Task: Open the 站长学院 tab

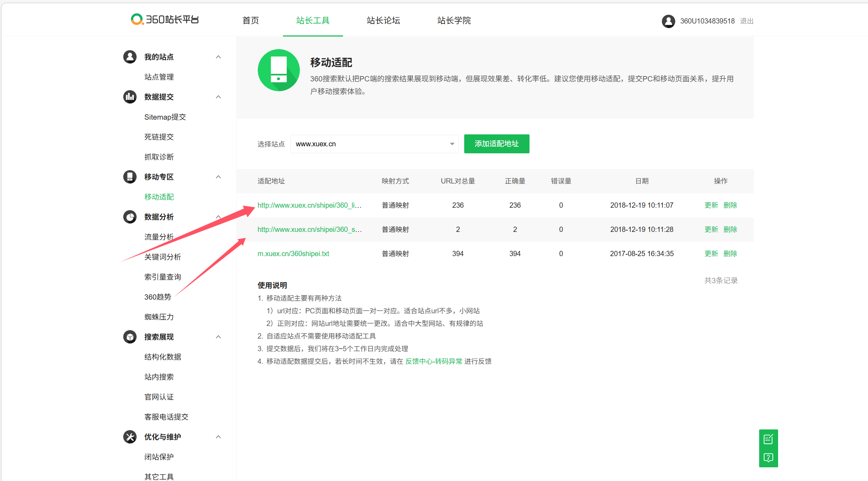Action: (454, 20)
